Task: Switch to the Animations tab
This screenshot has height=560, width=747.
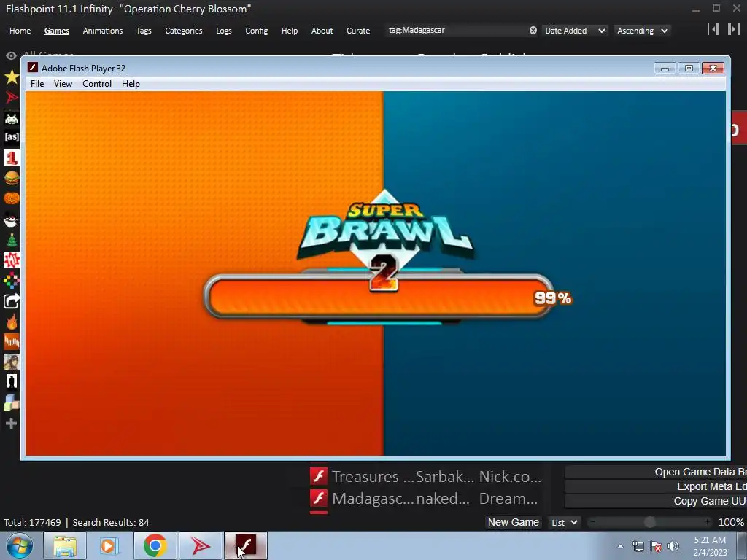Action: [x=102, y=31]
